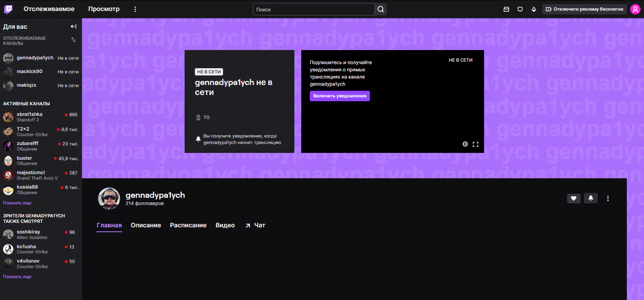Switch to the 'Расписание' tab
The height and width of the screenshot is (300, 644).
[x=188, y=225]
